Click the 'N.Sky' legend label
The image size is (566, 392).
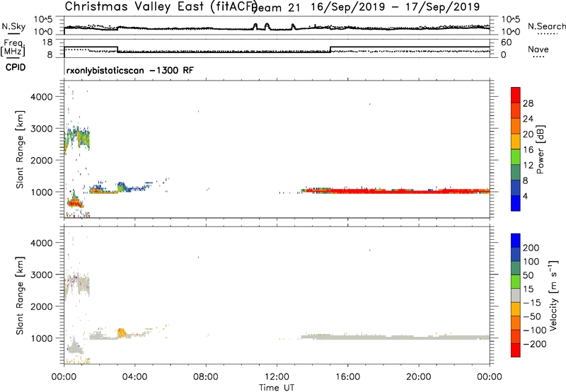13,26
